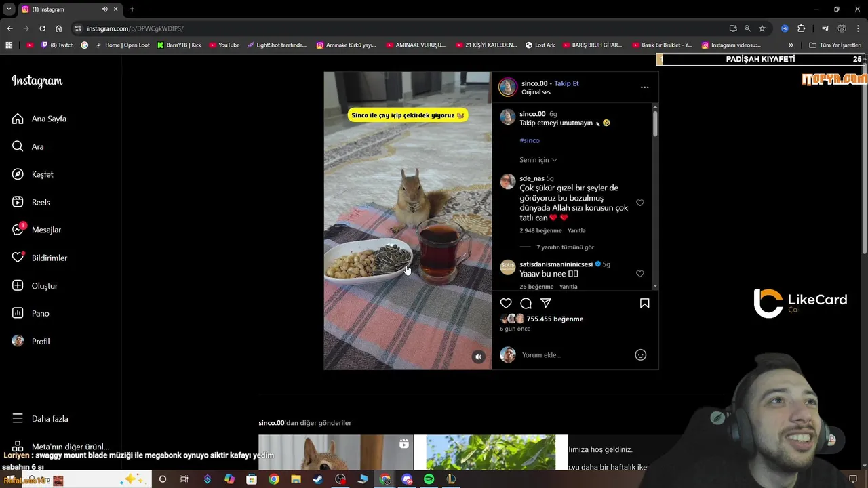
Task: Click Takip Et to follow sinco.00
Action: tap(566, 83)
